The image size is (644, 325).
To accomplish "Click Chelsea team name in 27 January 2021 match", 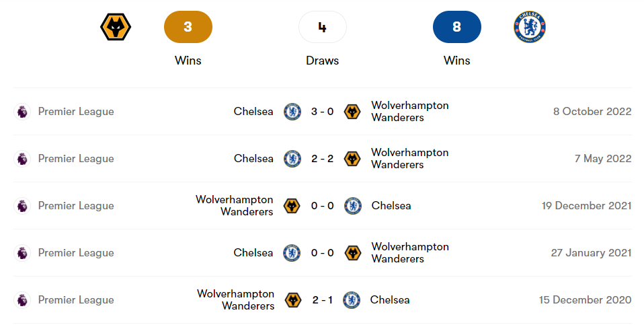I will point(253,253).
